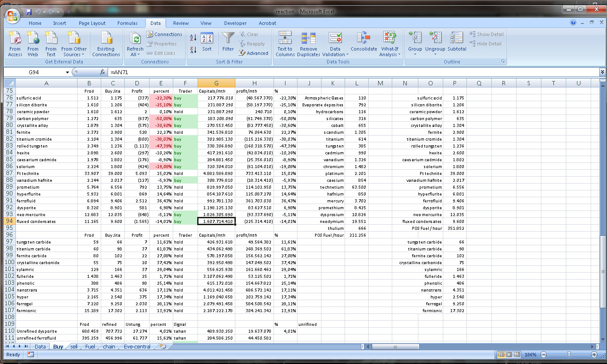Screen dimensions: 607x364
Task: Switch to Page Layout view in status bar
Action: (509, 355)
